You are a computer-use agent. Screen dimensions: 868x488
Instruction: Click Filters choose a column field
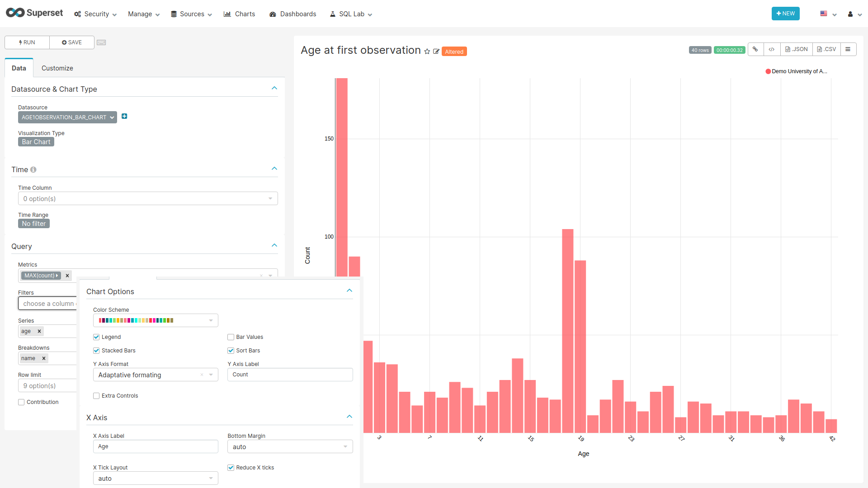coord(47,304)
